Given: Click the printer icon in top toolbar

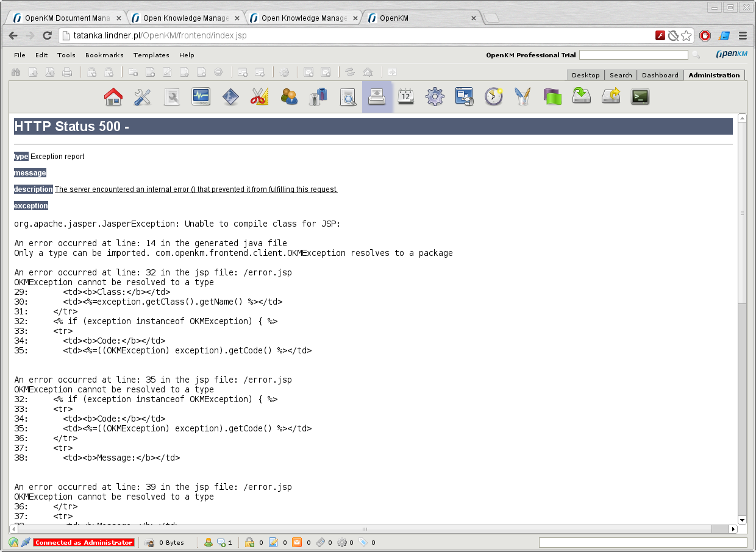Looking at the screenshot, I should point(67,72).
